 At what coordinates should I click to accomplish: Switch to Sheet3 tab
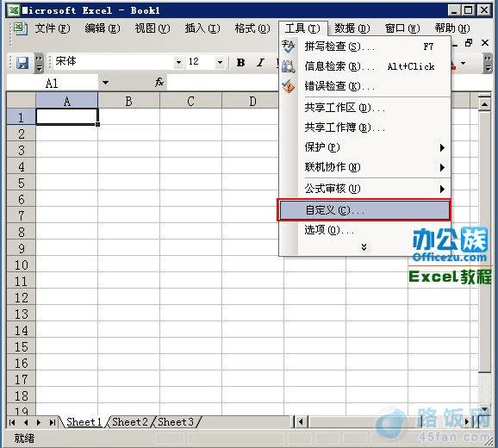[x=176, y=422]
